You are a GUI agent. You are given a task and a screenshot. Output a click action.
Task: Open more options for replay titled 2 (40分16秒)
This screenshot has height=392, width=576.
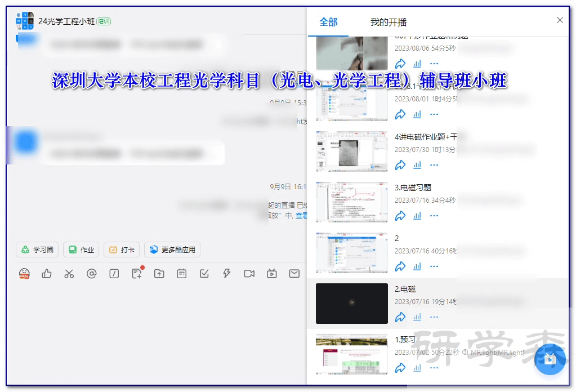pyautogui.click(x=434, y=266)
